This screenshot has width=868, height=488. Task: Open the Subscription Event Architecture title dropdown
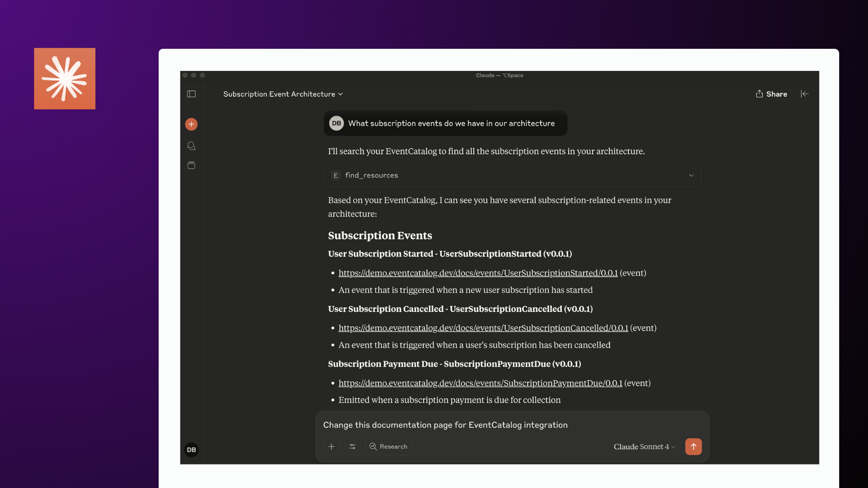click(283, 94)
